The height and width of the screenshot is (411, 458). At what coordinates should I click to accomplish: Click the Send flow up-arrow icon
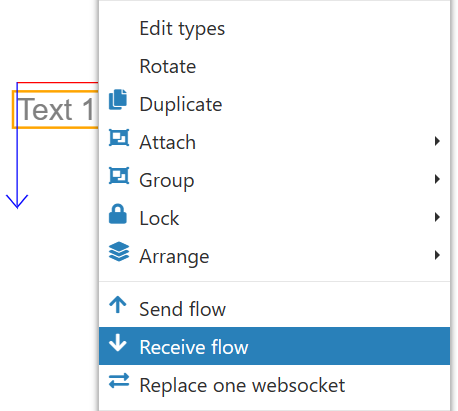[x=118, y=305]
